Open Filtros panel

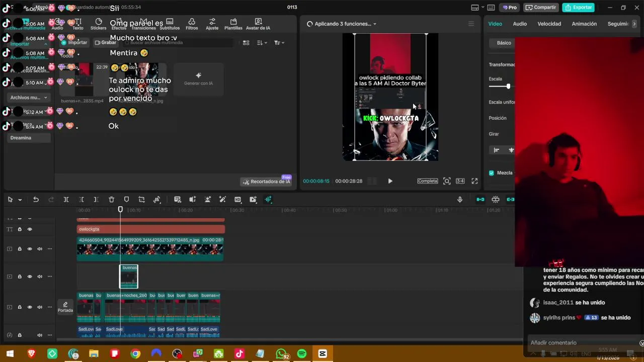[192, 24]
